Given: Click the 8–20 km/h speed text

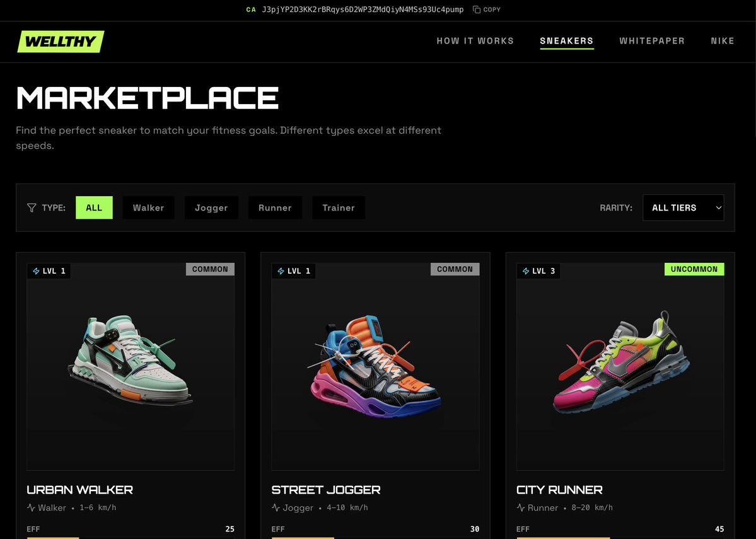Looking at the screenshot, I should point(592,507).
